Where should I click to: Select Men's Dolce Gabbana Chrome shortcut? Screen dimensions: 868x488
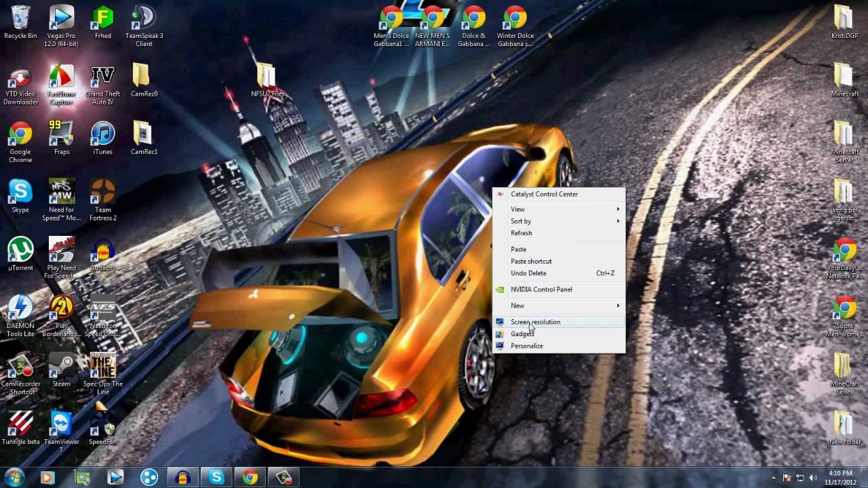pos(391,26)
